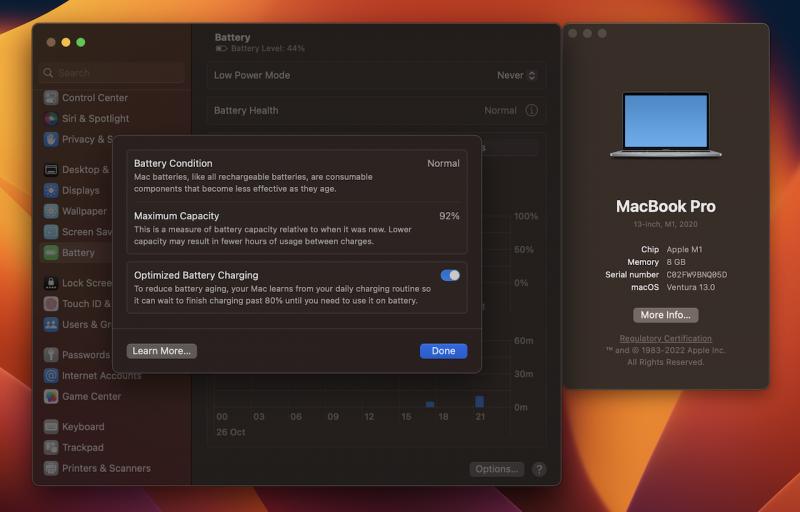Open Internet Accounts in sidebar

pos(101,376)
